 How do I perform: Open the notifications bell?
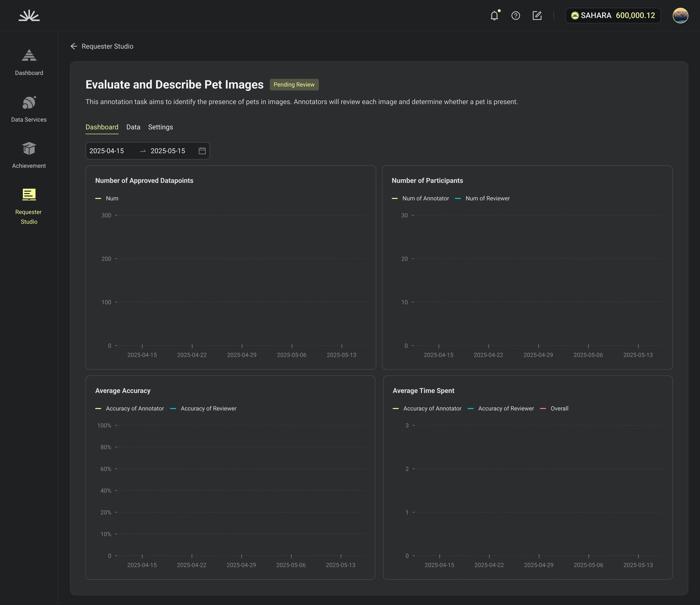click(494, 16)
